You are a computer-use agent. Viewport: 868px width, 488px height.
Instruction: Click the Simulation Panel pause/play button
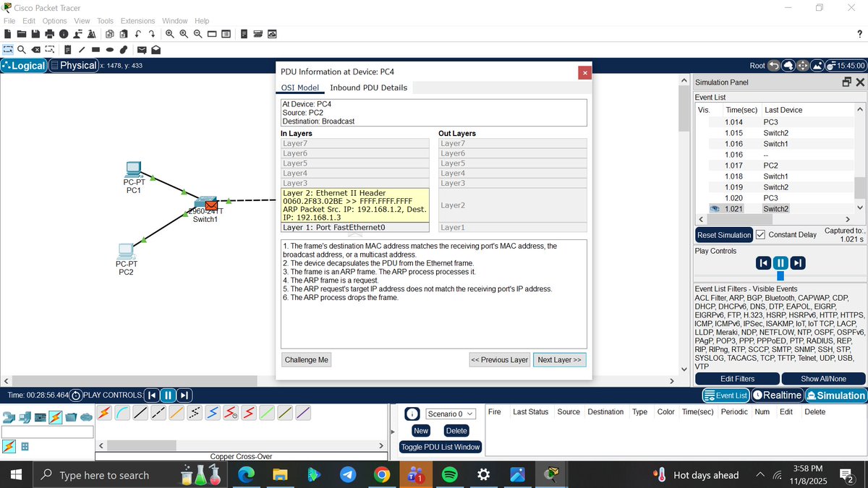780,262
